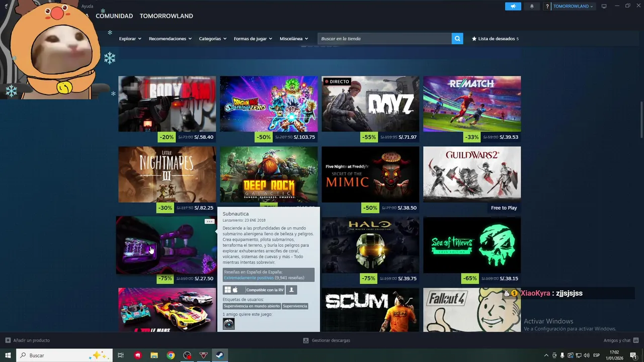Click the single-player person icon in the popup
This screenshot has width=644, height=362.
(x=291, y=290)
